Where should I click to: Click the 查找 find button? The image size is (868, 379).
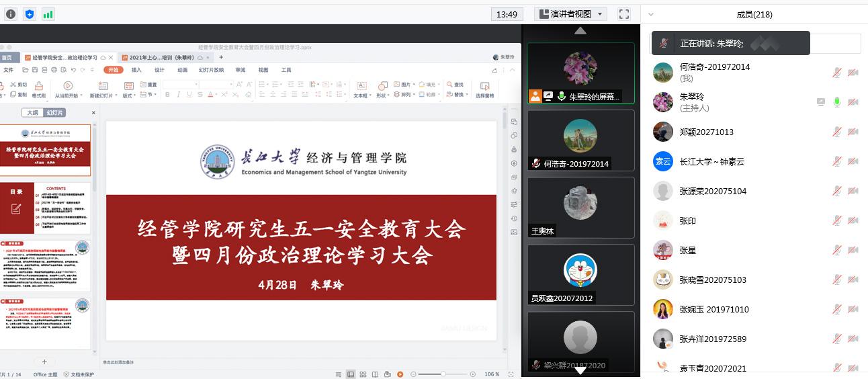point(455,85)
